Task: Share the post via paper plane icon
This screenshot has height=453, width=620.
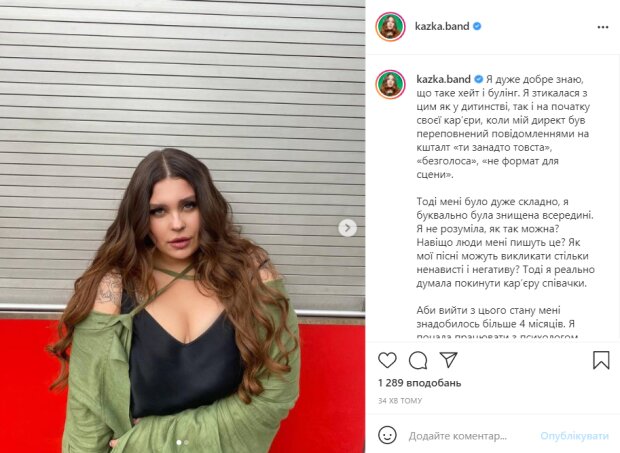Action: tap(448, 360)
